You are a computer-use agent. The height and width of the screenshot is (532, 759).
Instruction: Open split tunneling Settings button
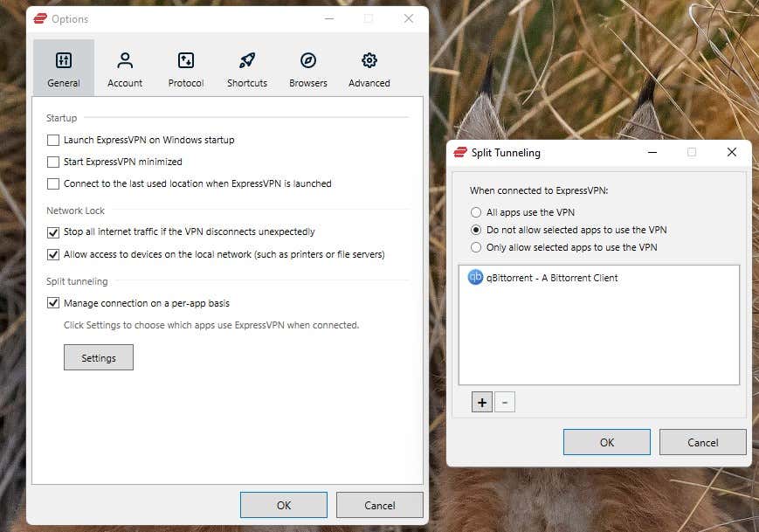pos(99,358)
